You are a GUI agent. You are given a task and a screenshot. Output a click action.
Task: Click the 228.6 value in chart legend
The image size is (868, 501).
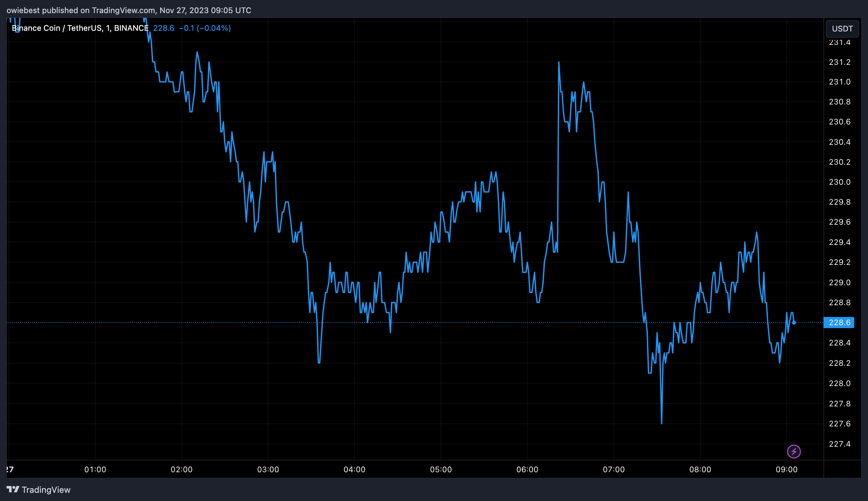(x=163, y=28)
